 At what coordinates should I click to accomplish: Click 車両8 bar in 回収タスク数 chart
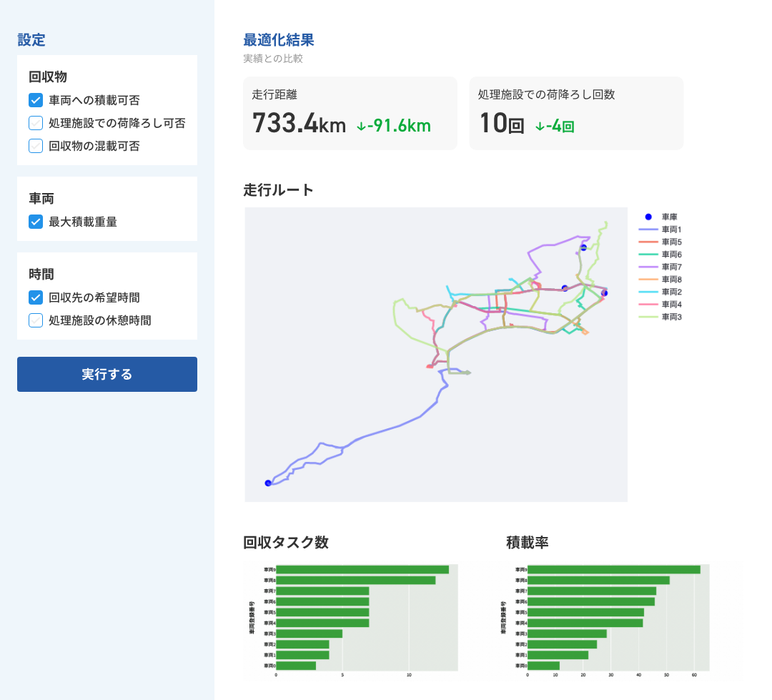[355, 581]
